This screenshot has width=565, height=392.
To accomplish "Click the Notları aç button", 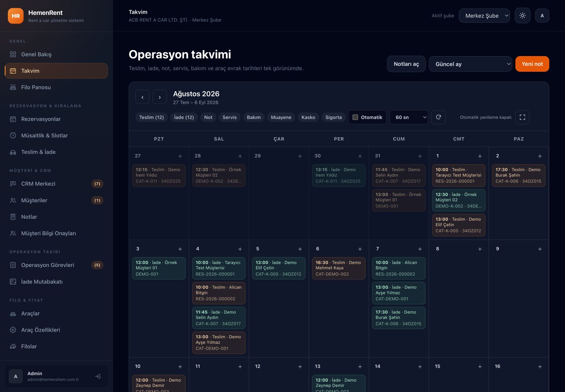I will (406, 64).
